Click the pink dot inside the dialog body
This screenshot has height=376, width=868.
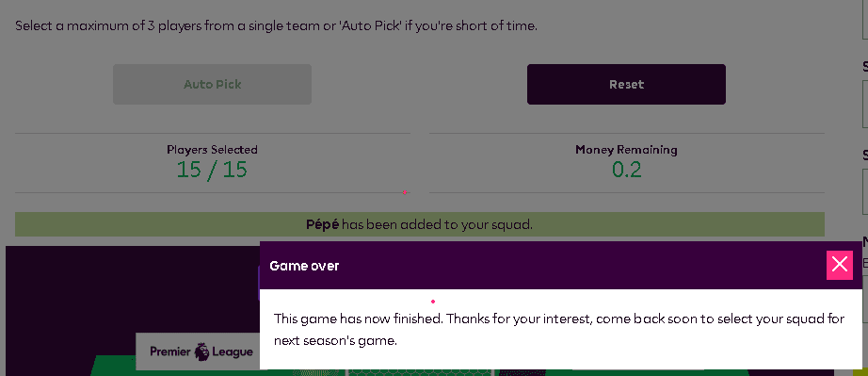433,302
